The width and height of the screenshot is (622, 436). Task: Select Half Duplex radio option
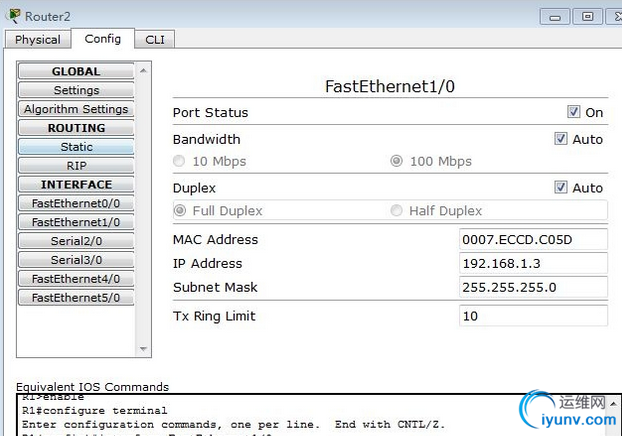[396, 210]
